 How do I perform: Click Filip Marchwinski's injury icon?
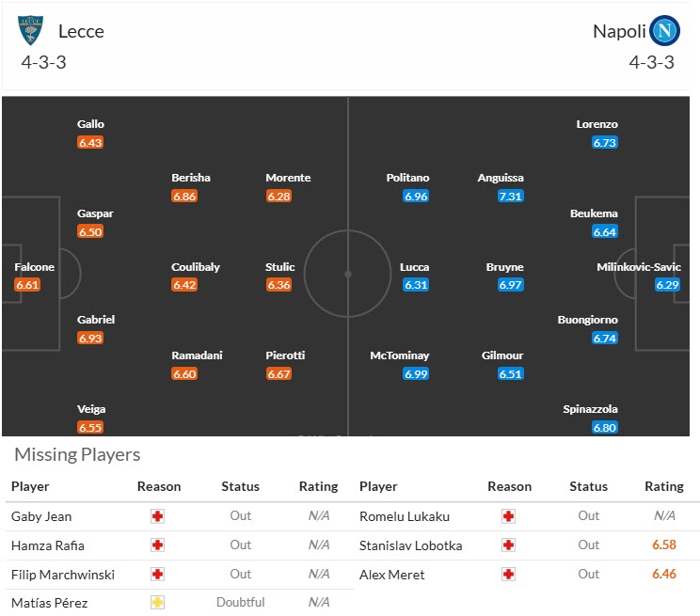158,574
